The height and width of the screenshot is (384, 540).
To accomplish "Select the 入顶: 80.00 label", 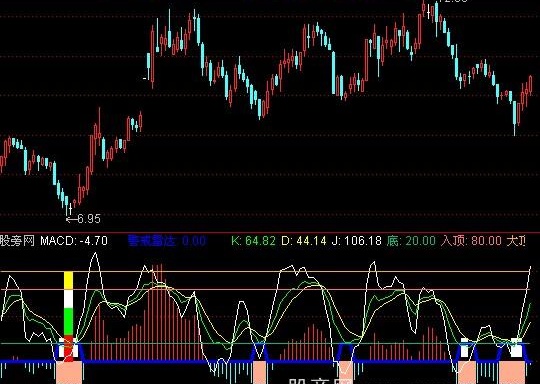I will click(x=471, y=240).
